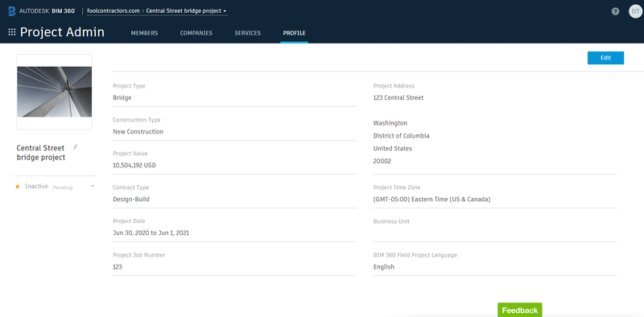
Task: Switch to the Companies tab
Action: pyautogui.click(x=196, y=33)
